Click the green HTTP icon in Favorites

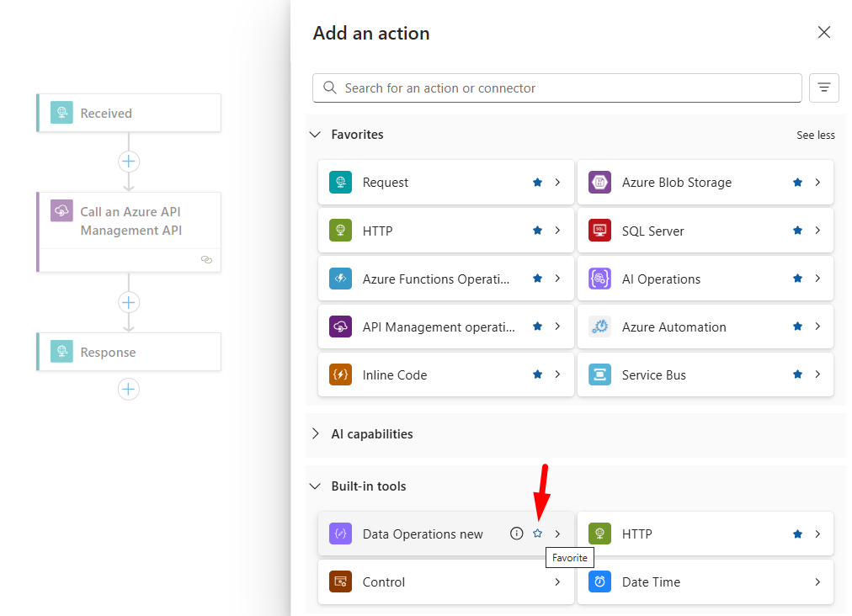pyautogui.click(x=340, y=231)
